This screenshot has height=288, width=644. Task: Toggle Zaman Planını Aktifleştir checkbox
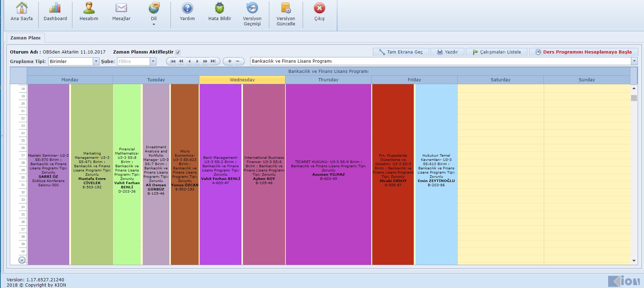click(178, 52)
